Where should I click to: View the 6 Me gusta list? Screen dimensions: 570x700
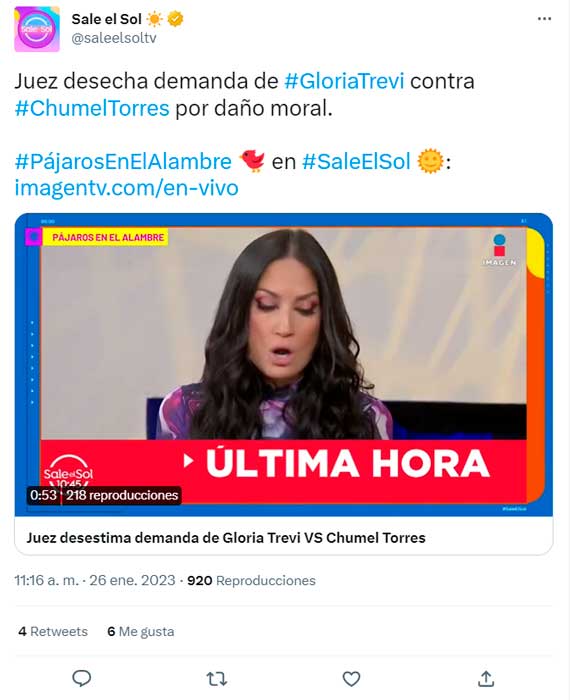coord(141,631)
